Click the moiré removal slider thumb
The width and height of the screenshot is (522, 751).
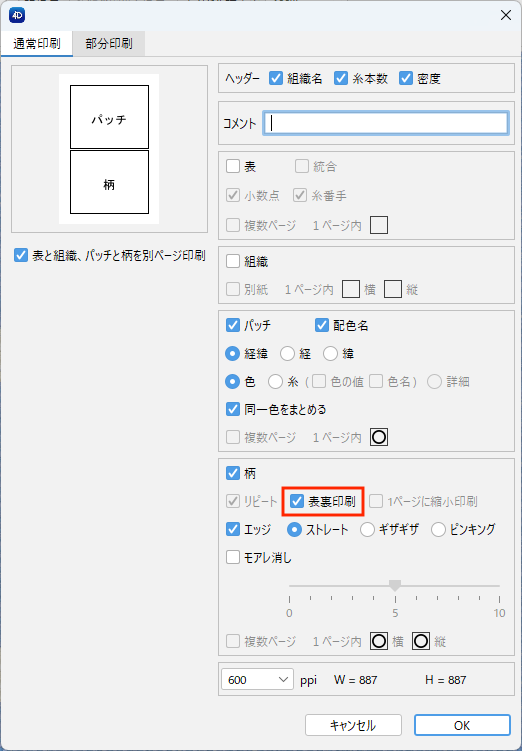pos(395,585)
